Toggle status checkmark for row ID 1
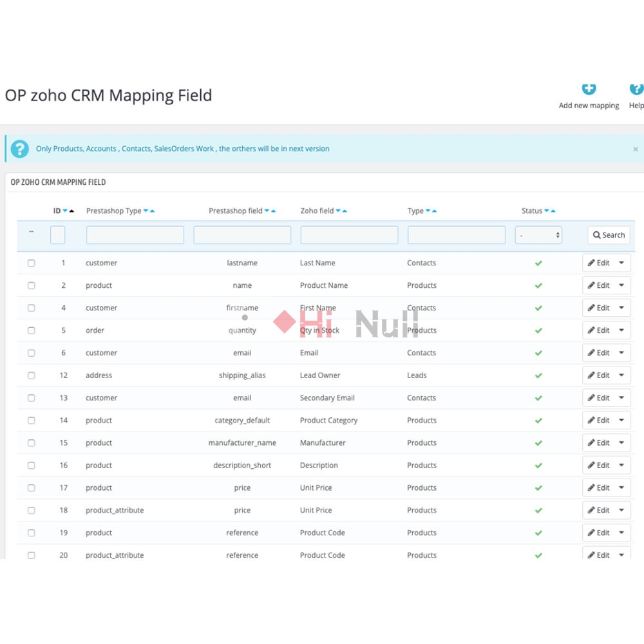The width and height of the screenshot is (644, 644). click(538, 263)
